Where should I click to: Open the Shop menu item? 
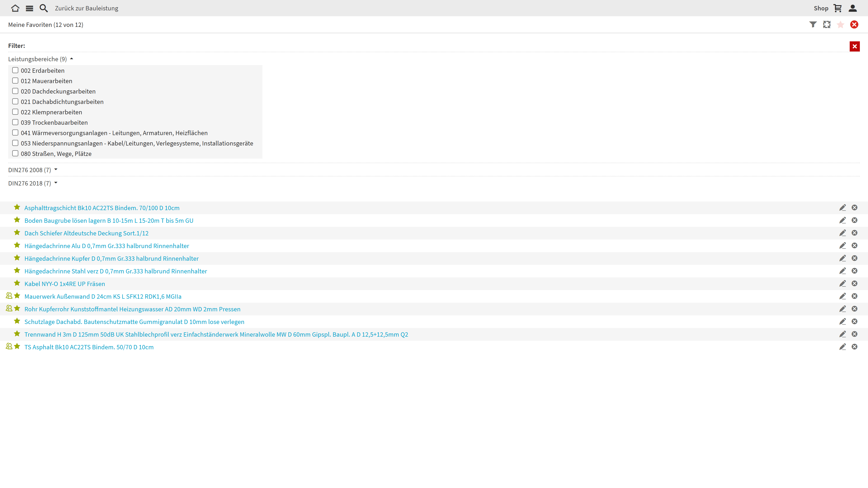click(821, 8)
